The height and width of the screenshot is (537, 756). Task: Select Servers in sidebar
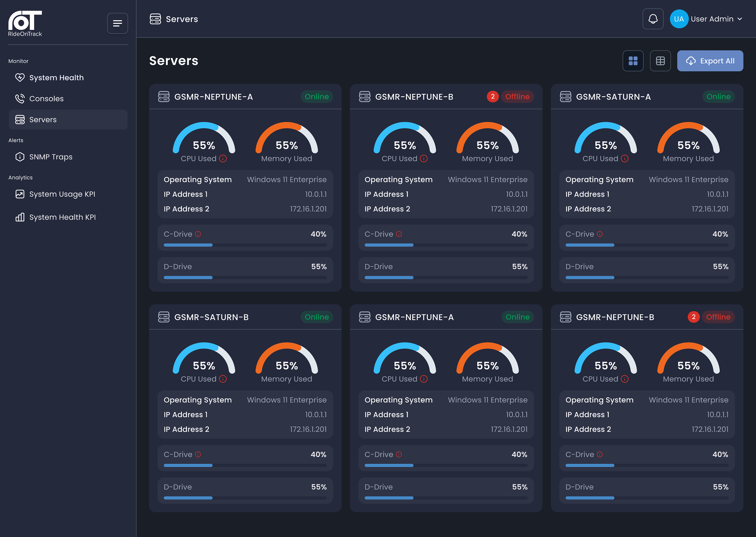[68, 119]
